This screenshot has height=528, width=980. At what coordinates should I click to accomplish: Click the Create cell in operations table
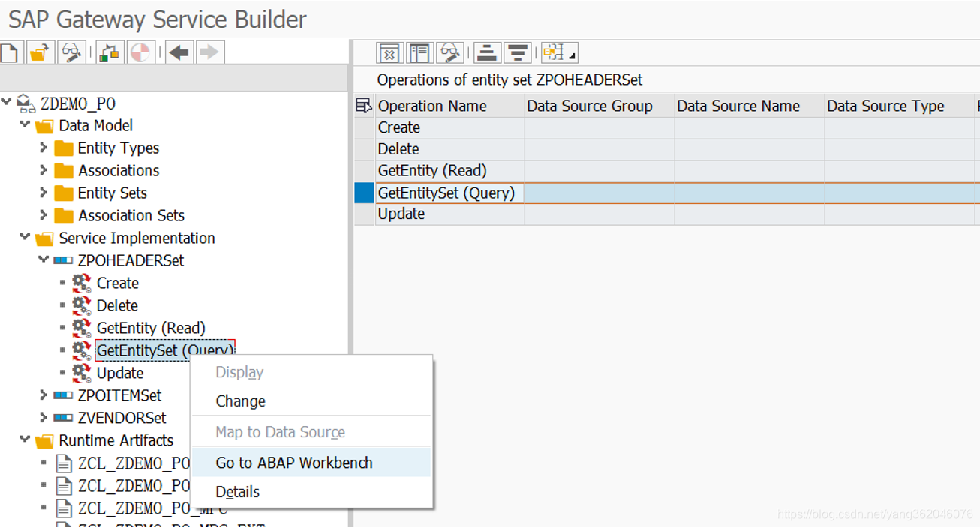click(x=449, y=127)
